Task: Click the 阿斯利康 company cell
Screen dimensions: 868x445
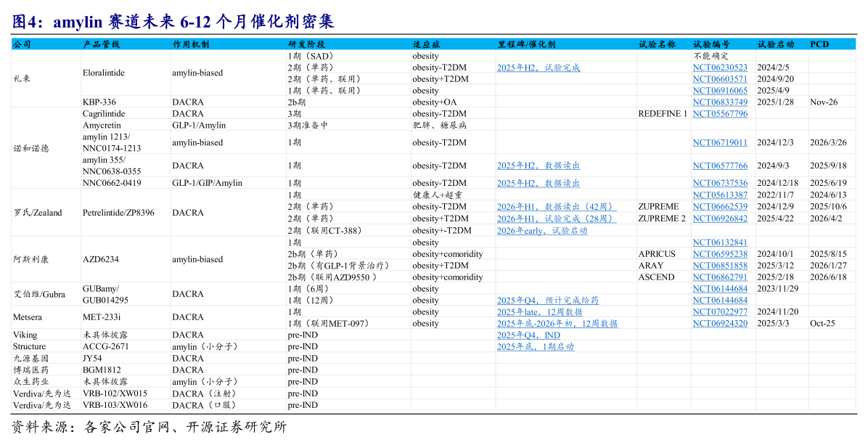Action: [x=31, y=260]
